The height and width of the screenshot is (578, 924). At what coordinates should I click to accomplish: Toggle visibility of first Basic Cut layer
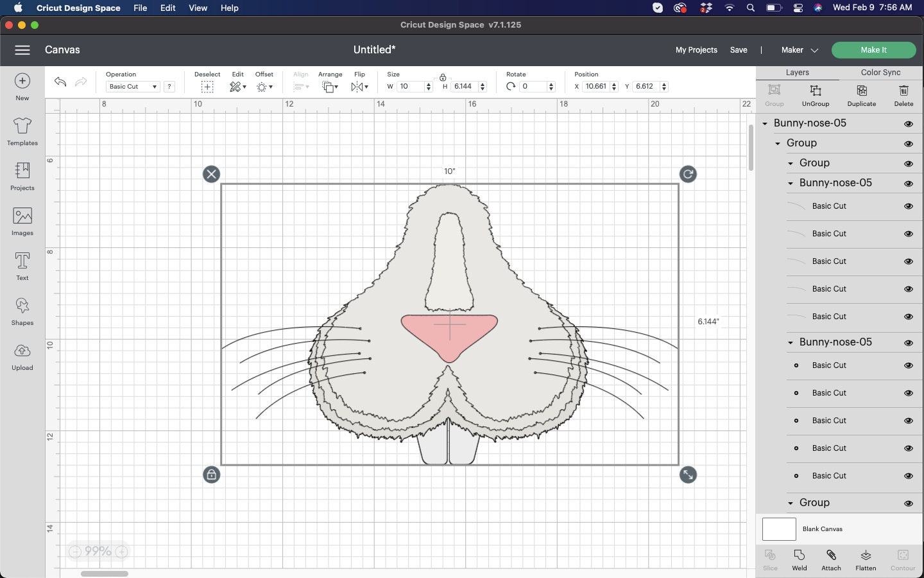909,206
